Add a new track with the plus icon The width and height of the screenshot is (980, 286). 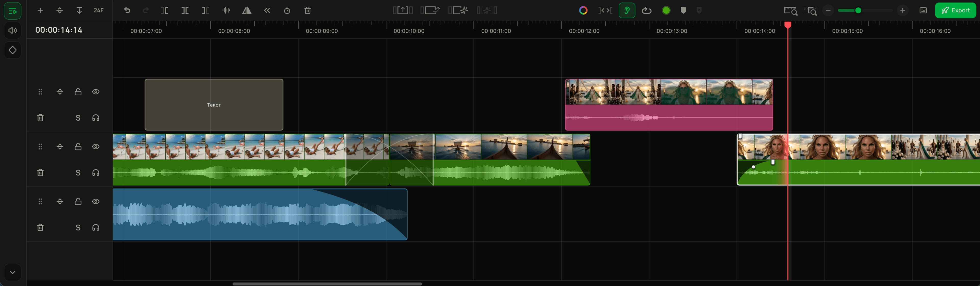[x=40, y=11]
